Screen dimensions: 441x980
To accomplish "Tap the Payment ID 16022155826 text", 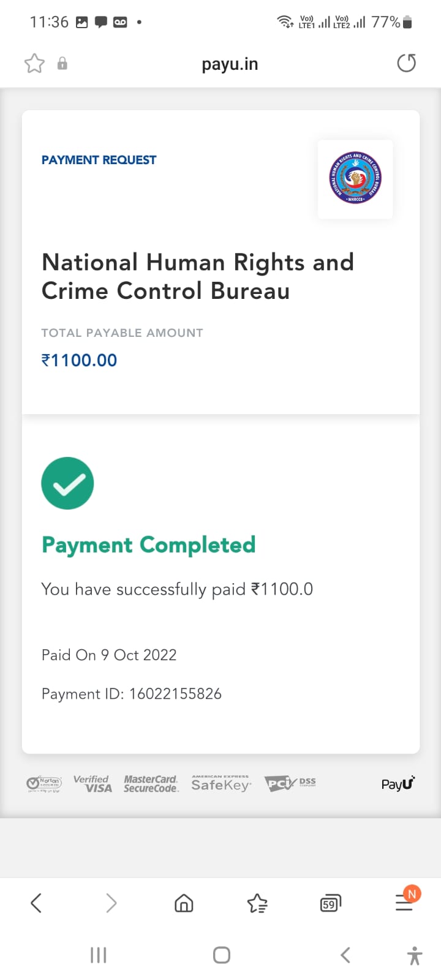I will pos(132,694).
